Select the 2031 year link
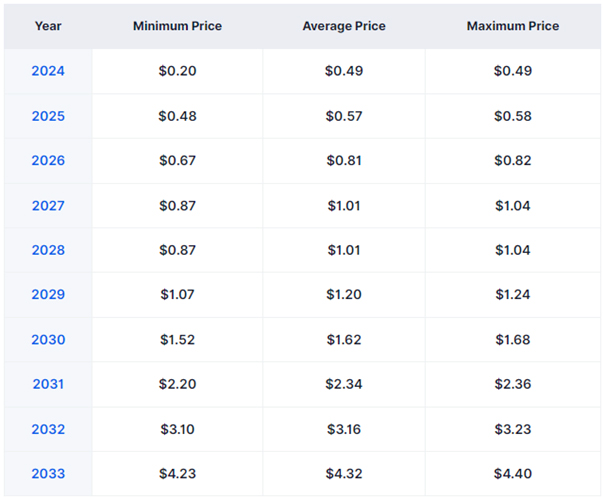605x500 pixels. (x=48, y=384)
